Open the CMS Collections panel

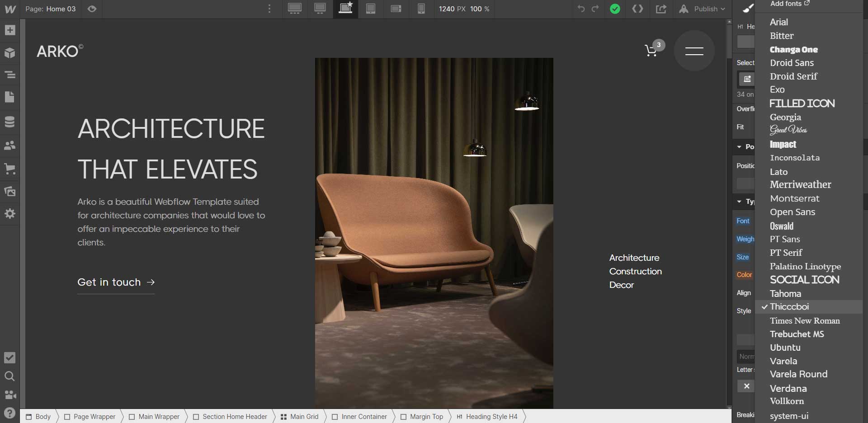(10, 122)
